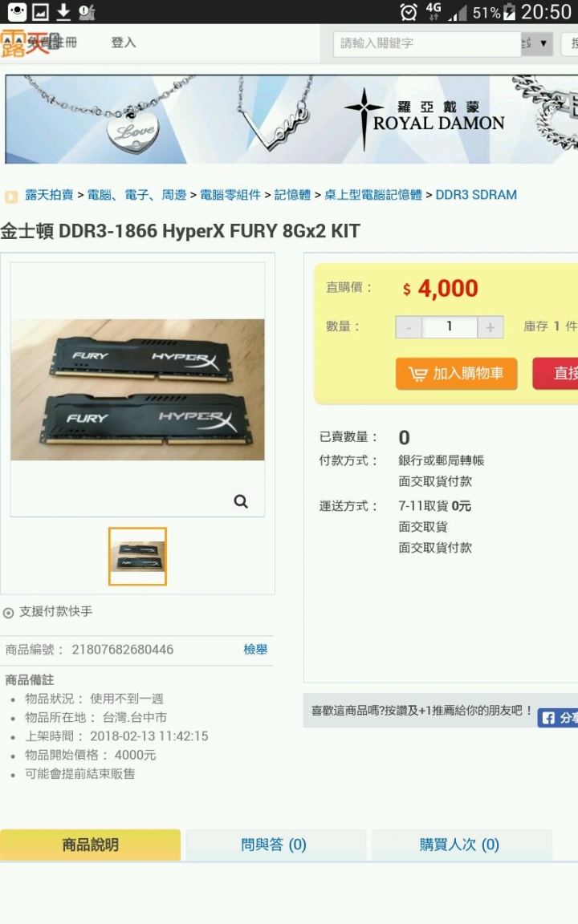Click the magnifier zoom icon on product photo
This screenshot has height=924, width=578.
(241, 501)
